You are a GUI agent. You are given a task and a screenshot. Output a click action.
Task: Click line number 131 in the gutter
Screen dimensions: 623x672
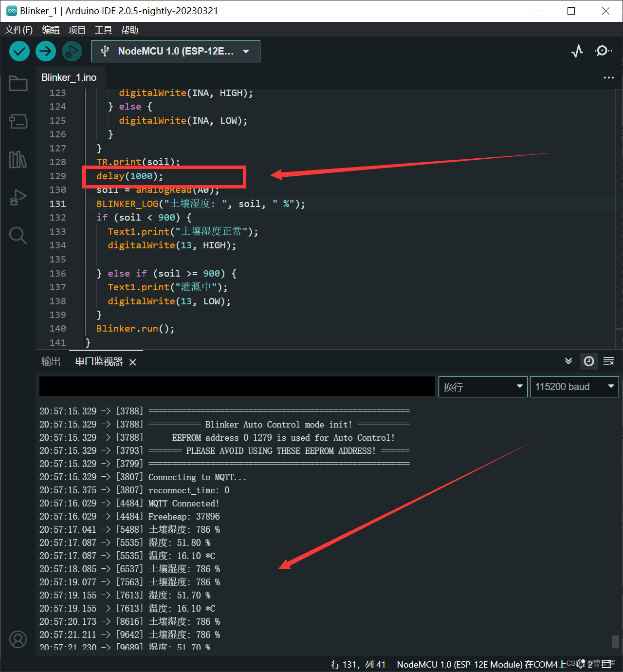[x=57, y=204]
